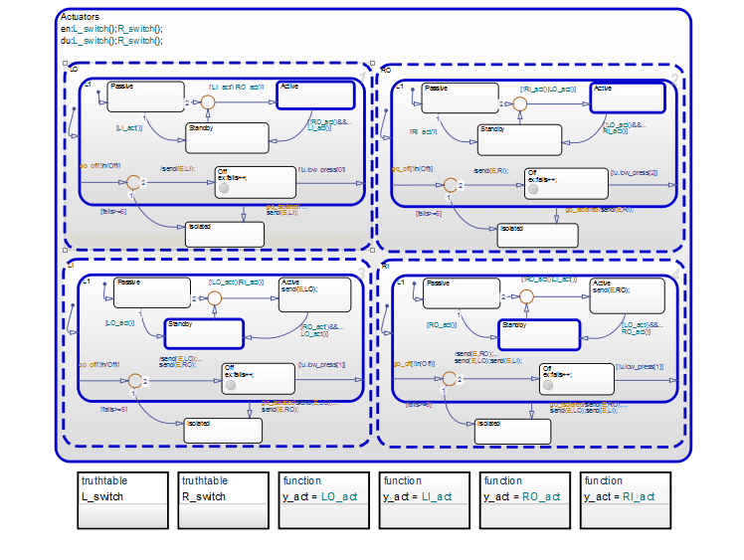Select the Isolated state inside RI

coord(513,432)
